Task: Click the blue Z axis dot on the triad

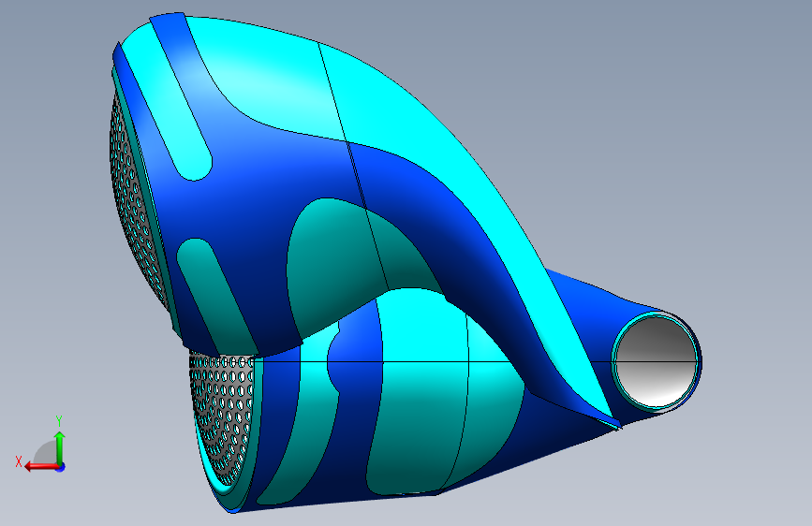Action: (61, 467)
